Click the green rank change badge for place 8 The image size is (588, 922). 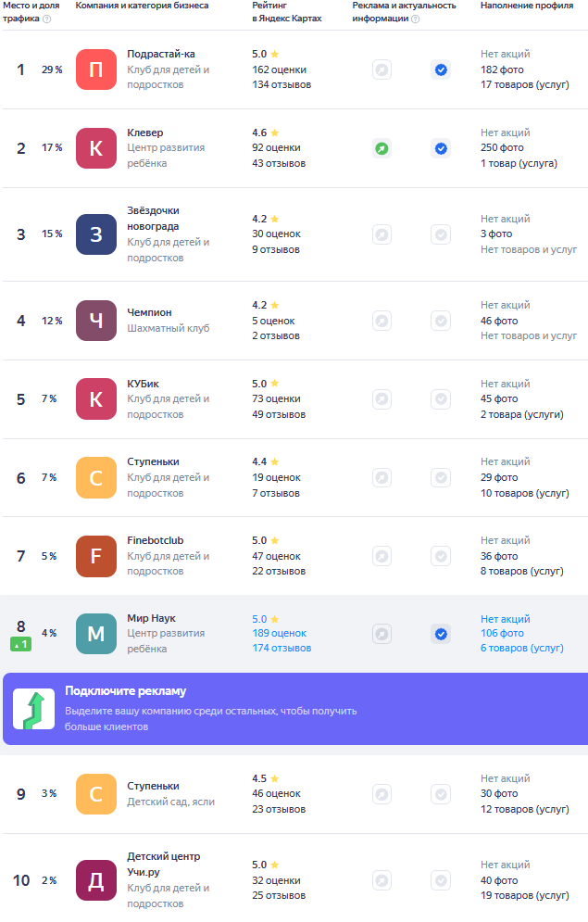20,644
